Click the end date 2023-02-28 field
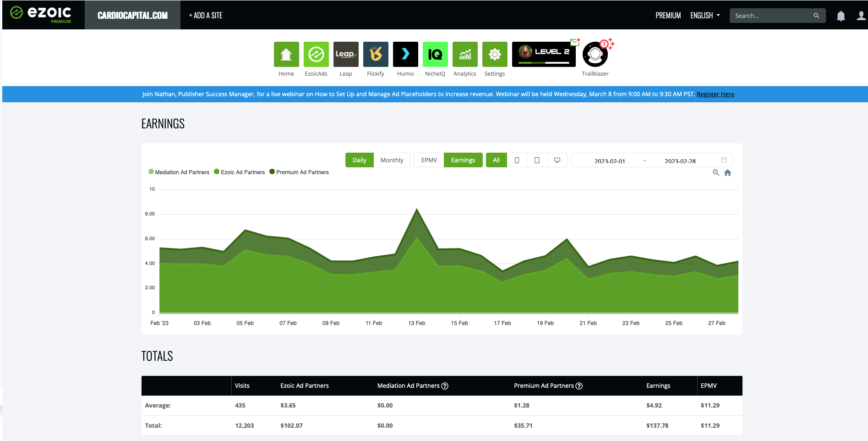 [680, 161]
